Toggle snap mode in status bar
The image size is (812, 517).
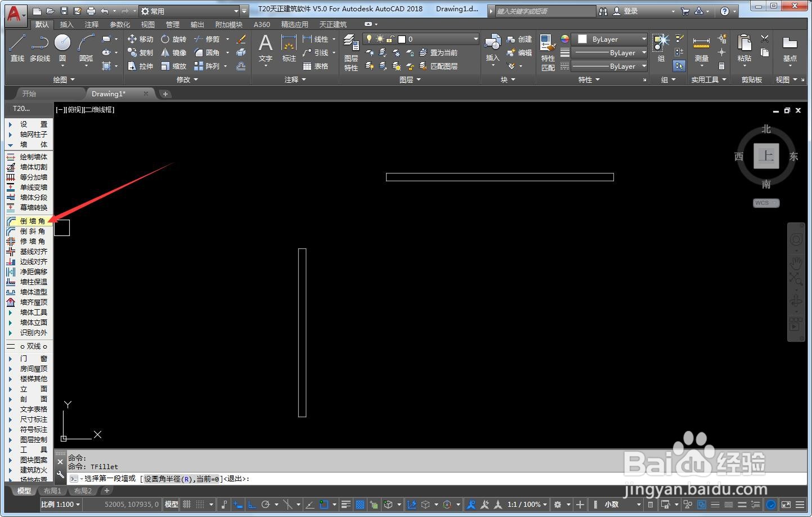(x=200, y=505)
